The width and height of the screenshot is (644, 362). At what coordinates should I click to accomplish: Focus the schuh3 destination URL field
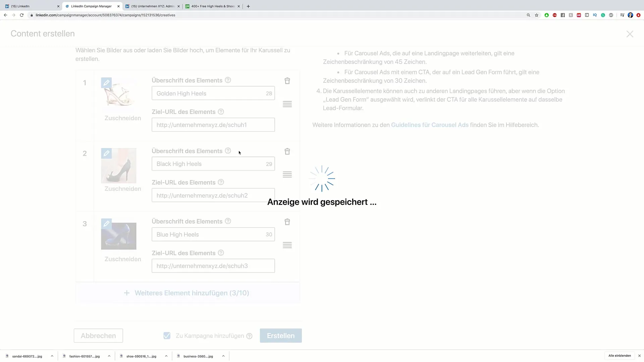coord(213,266)
